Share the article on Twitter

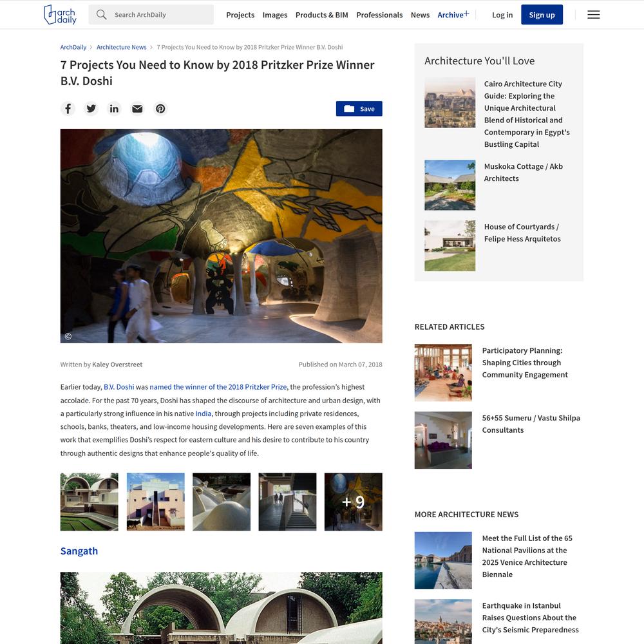click(x=91, y=108)
